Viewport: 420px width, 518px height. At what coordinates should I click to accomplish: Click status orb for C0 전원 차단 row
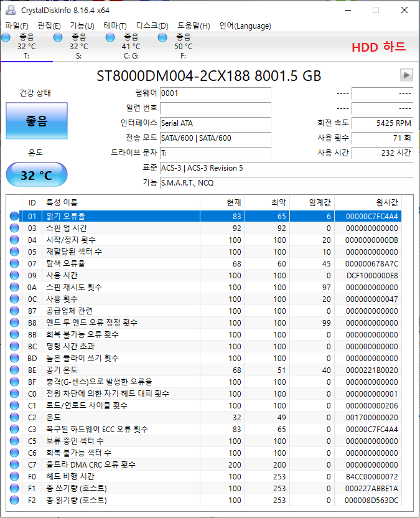pyautogui.click(x=14, y=393)
